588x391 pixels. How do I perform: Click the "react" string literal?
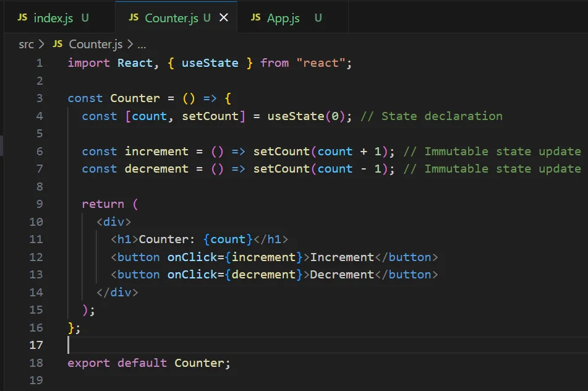coord(321,63)
